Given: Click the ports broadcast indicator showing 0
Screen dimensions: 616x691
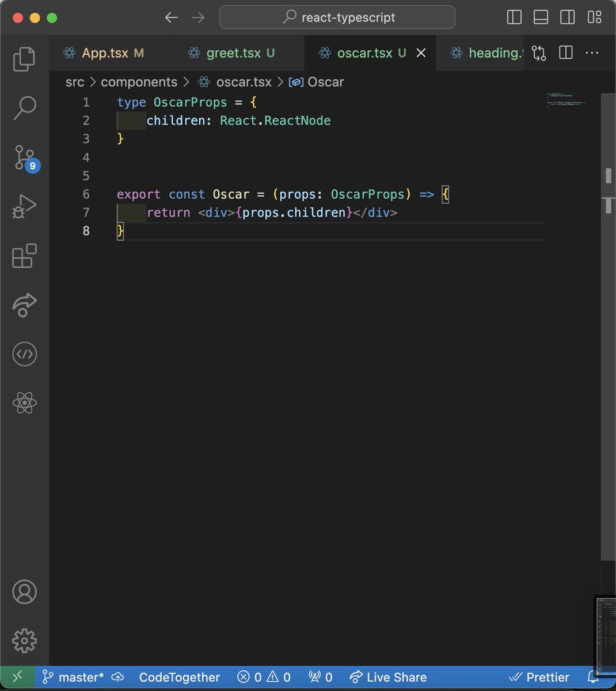Looking at the screenshot, I should pos(321,677).
